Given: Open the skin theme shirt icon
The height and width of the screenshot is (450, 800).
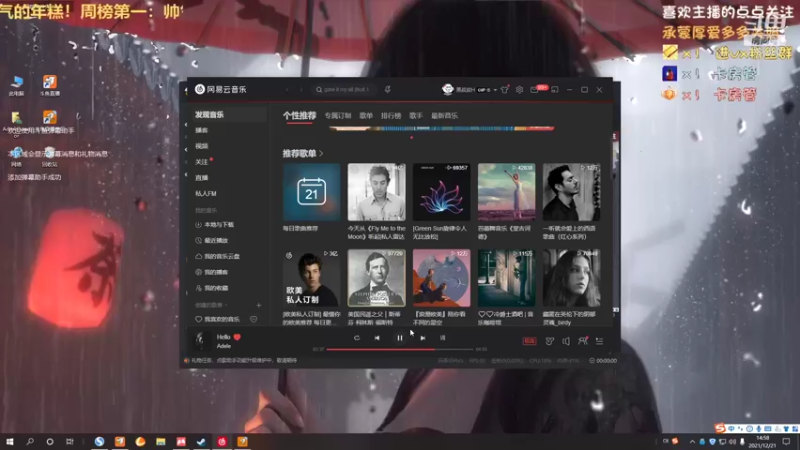Looking at the screenshot, I should pos(505,90).
